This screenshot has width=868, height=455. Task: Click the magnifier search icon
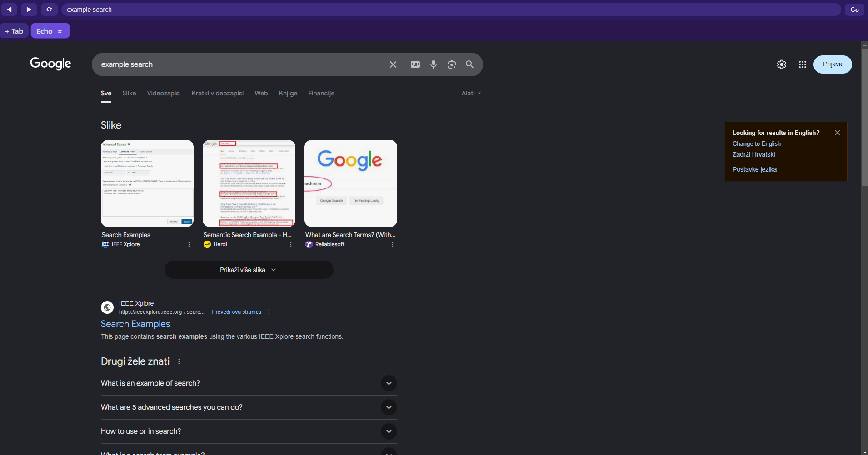coord(469,64)
